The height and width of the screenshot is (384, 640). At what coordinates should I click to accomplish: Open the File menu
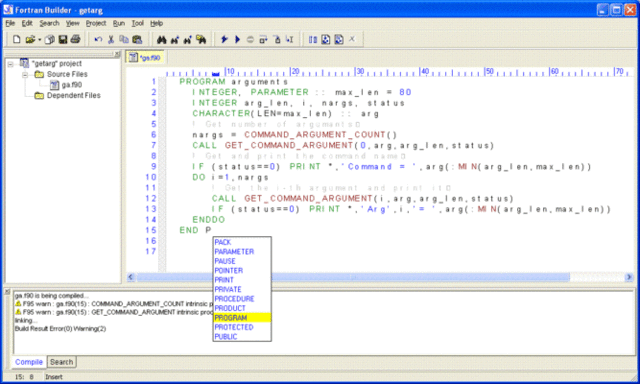point(10,23)
